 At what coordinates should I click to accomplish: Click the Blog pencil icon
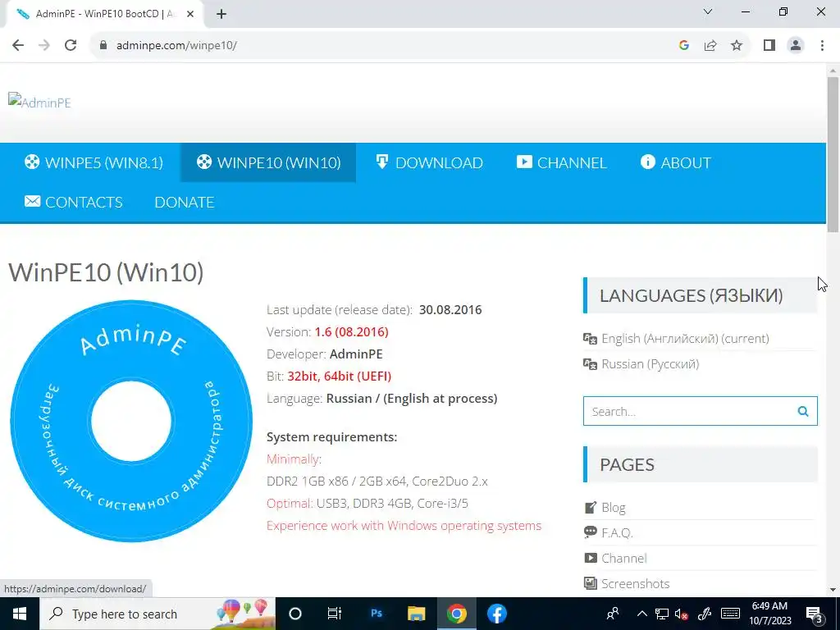point(591,507)
